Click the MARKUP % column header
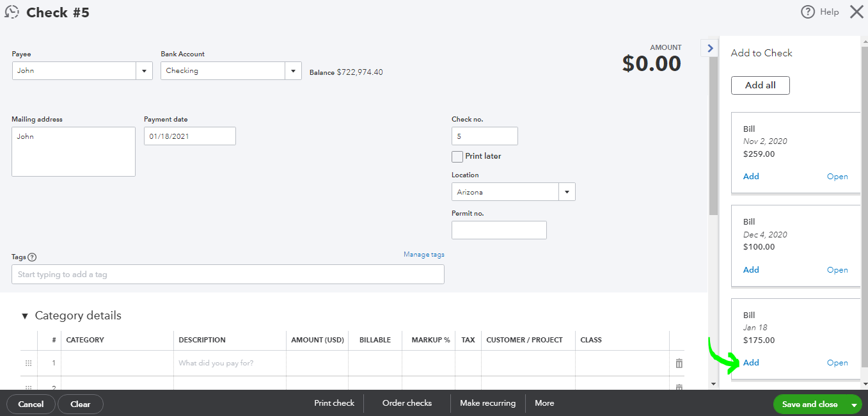 point(431,340)
